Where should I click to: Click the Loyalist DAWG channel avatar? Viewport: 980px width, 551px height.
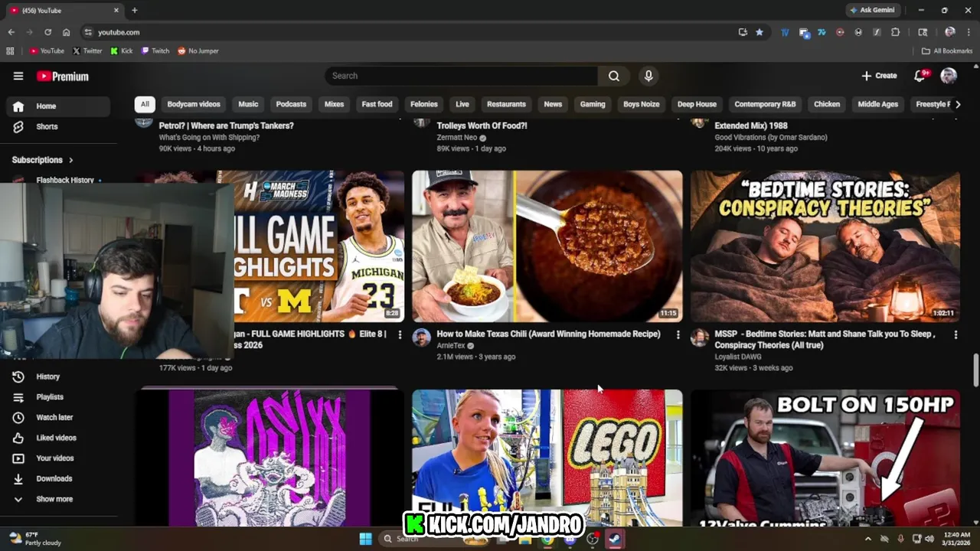point(700,337)
